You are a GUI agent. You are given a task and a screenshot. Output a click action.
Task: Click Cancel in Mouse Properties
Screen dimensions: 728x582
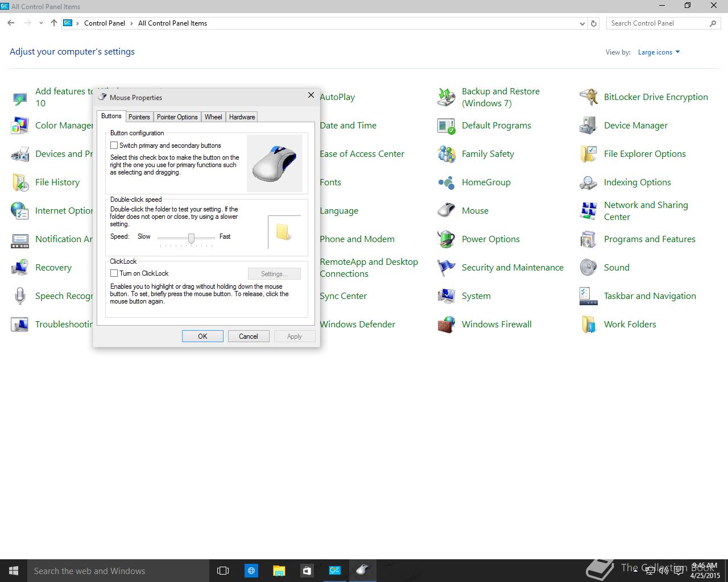click(x=249, y=336)
